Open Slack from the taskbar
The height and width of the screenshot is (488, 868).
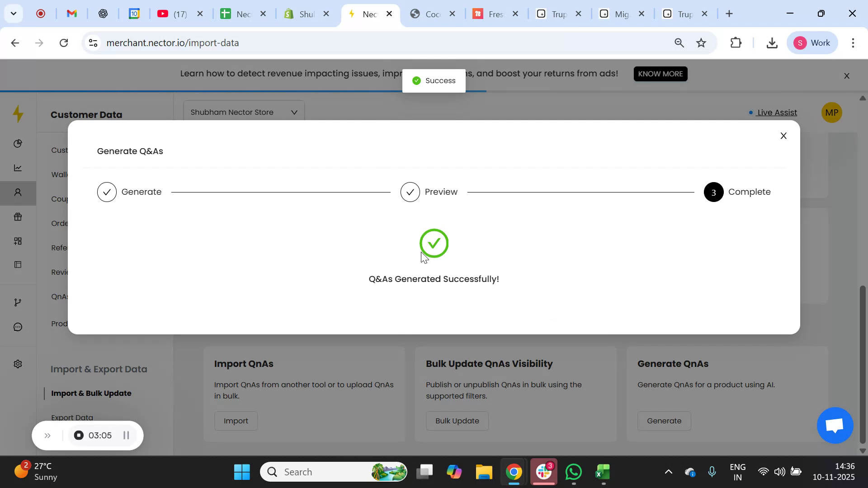tap(543, 471)
